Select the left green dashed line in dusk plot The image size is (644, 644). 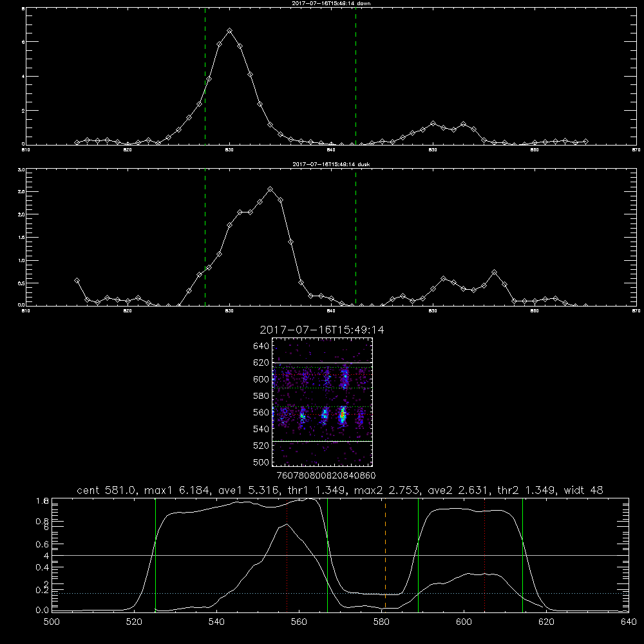pyautogui.click(x=205, y=238)
